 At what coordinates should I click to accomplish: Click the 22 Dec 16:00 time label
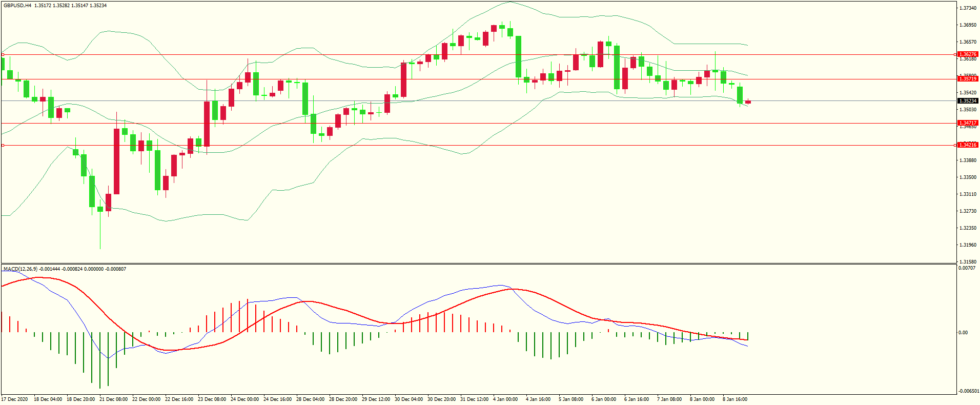point(179,399)
